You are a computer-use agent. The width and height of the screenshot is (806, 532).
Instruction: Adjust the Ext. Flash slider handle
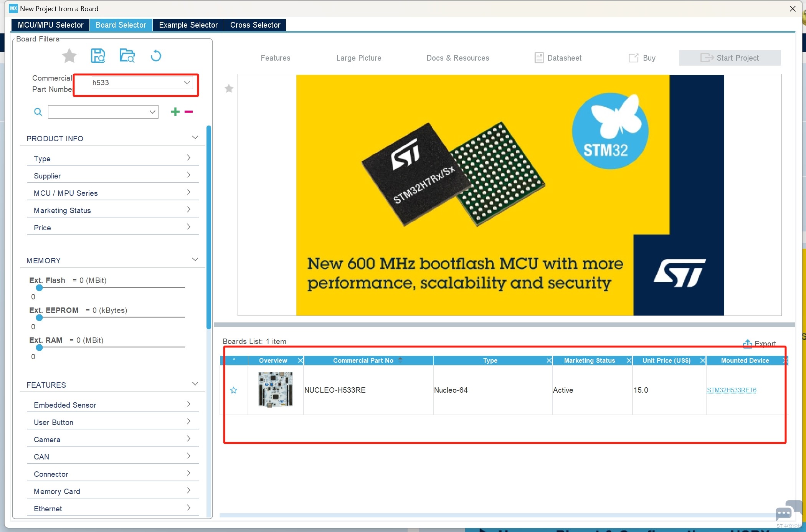pyautogui.click(x=39, y=287)
